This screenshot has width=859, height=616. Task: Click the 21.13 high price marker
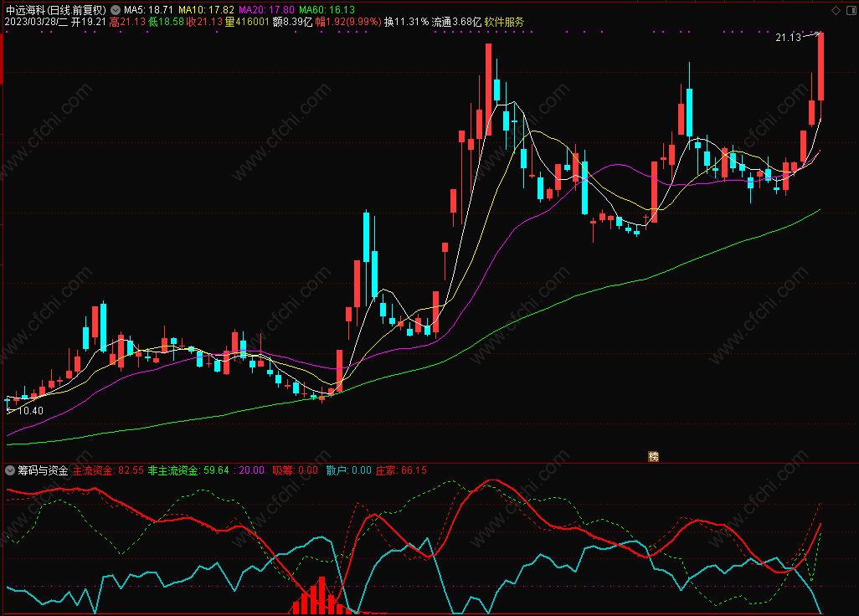point(789,37)
